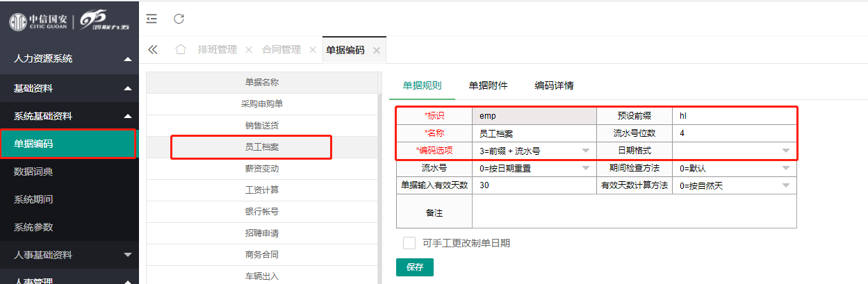
Task: Open the 单据规则 sub-tab
Action: [x=422, y=85]
